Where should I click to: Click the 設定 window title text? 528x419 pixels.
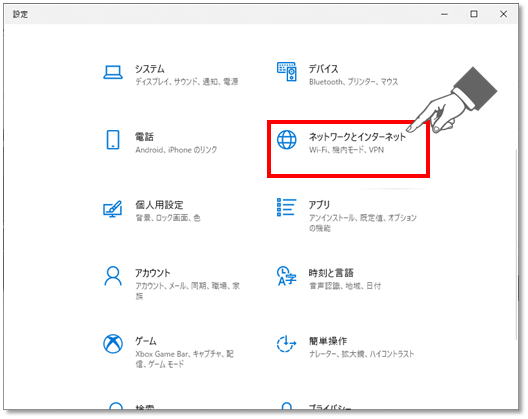pyautogui.click(x=20, y=14)
